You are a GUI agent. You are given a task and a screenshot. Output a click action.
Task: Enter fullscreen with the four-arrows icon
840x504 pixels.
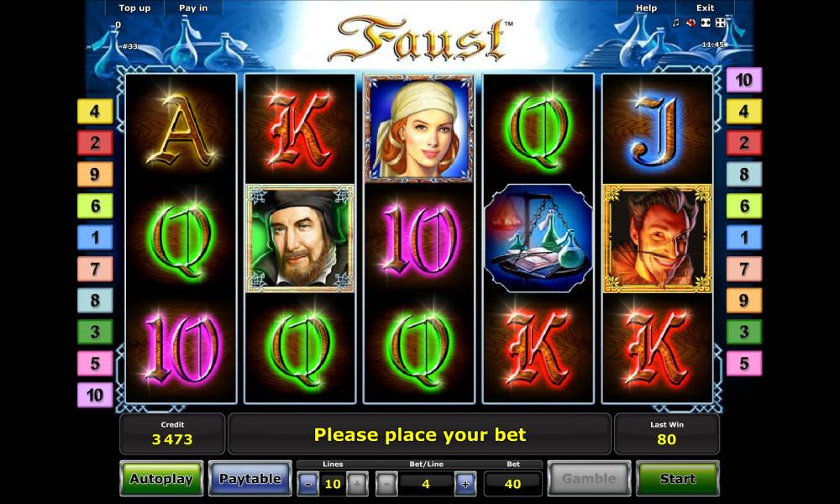tap(721, 23)
